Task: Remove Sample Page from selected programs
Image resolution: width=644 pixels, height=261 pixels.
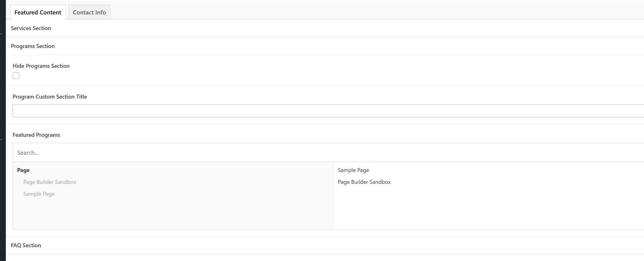Action: pyautogui.click(x=353, y=170)
